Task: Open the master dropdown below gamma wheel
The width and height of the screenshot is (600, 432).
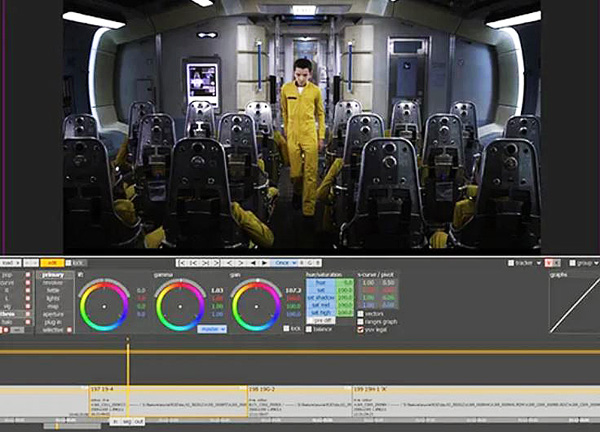Action: tap(212, 329)
